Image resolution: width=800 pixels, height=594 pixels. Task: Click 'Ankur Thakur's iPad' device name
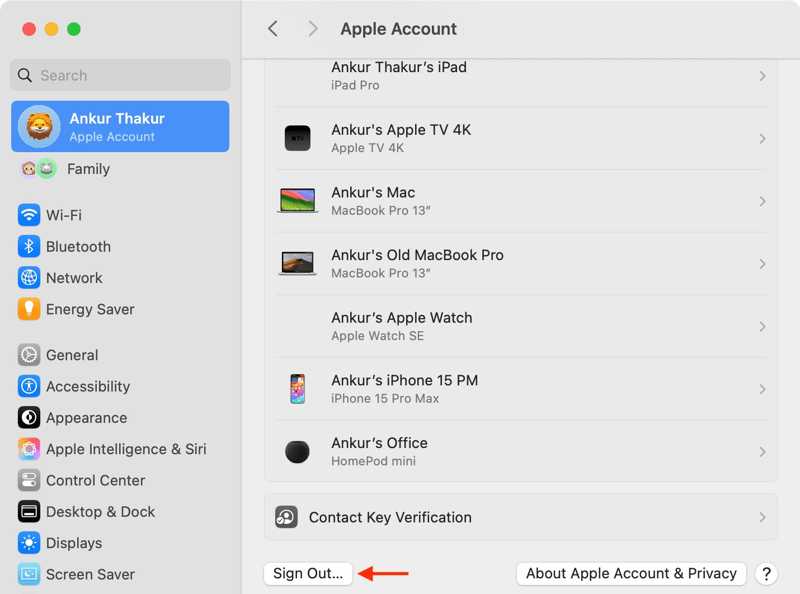(399, 67)
